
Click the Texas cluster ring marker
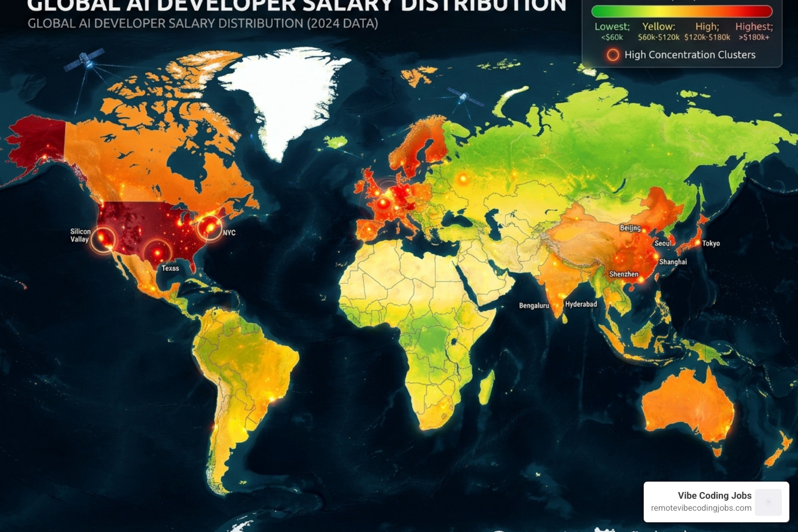(x=157, y=253)
